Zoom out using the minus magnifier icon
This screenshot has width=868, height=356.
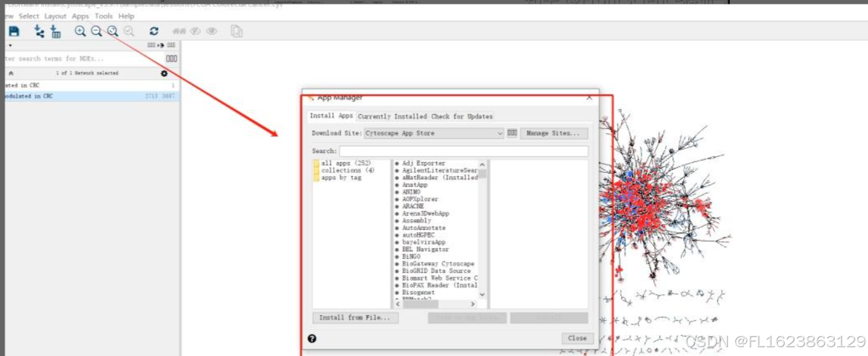[96, 31]
